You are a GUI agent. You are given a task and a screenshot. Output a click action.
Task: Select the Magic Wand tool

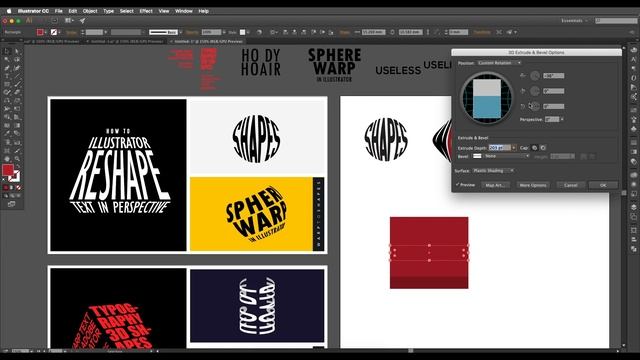tap(7, 60)
